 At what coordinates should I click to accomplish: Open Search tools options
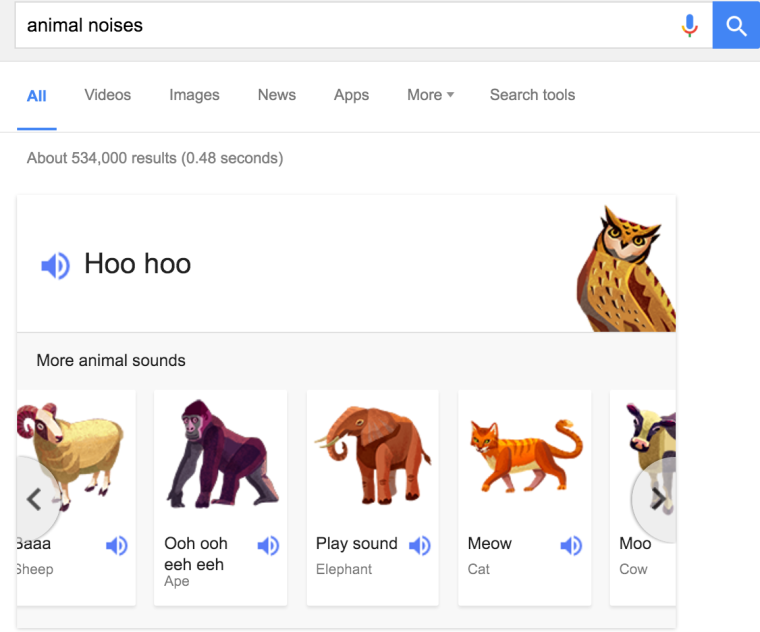click(x=532, y=95)
